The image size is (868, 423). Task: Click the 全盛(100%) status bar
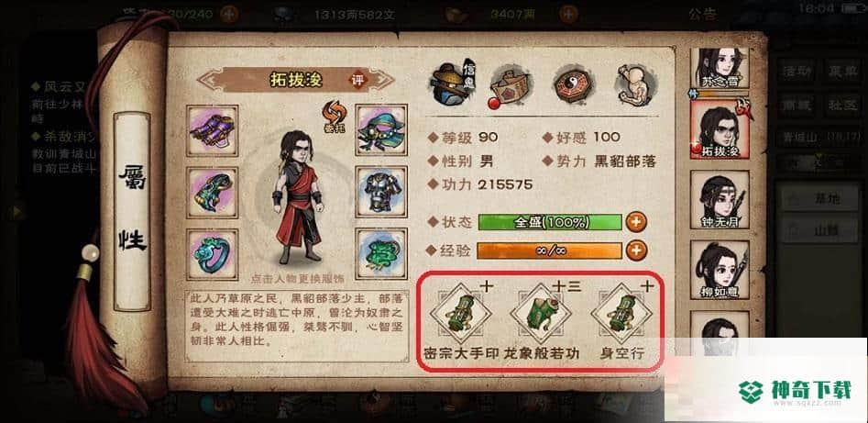(550, 223)
